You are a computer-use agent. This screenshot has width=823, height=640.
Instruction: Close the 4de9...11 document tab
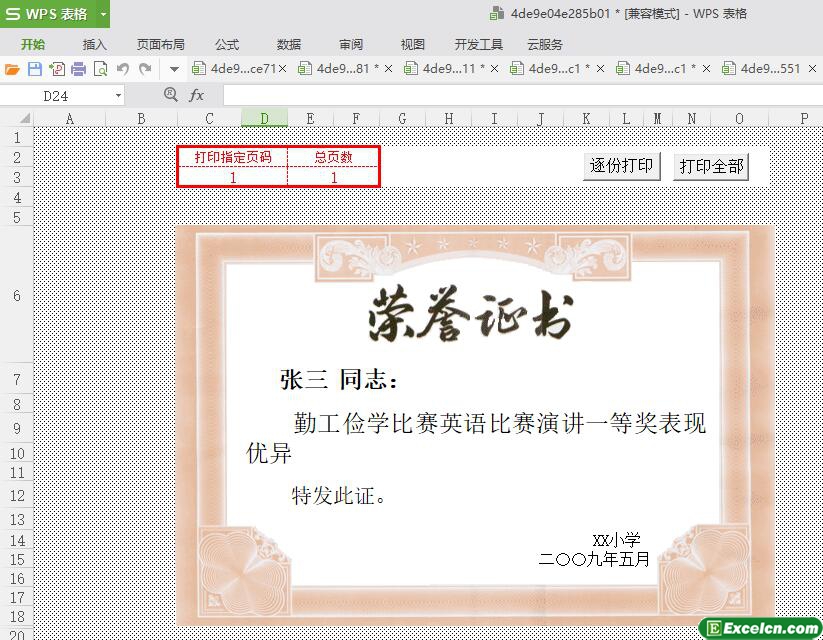494,69
